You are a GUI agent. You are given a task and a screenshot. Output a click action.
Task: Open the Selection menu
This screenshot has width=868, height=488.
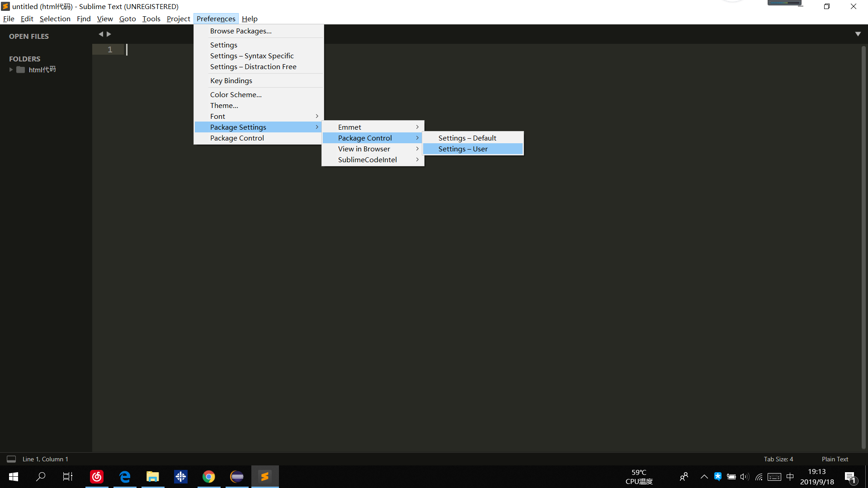(x=55, y=19)
